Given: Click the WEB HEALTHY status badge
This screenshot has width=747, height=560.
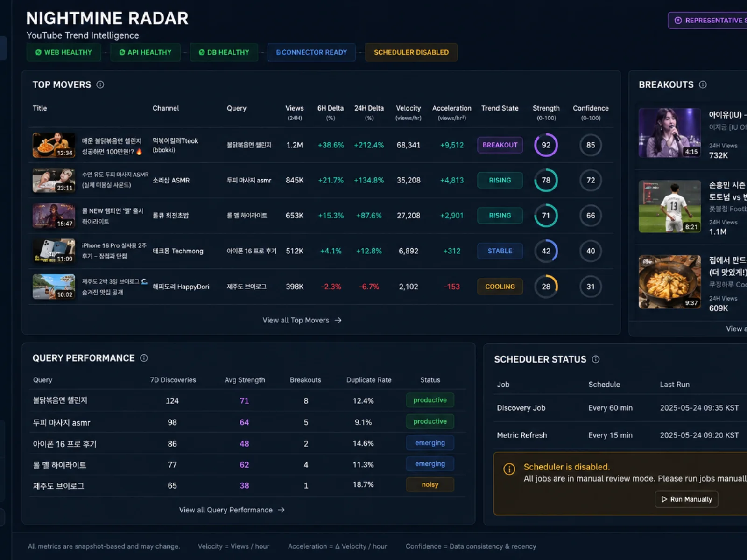Looking at the screenshot, I should click(64, 52).
